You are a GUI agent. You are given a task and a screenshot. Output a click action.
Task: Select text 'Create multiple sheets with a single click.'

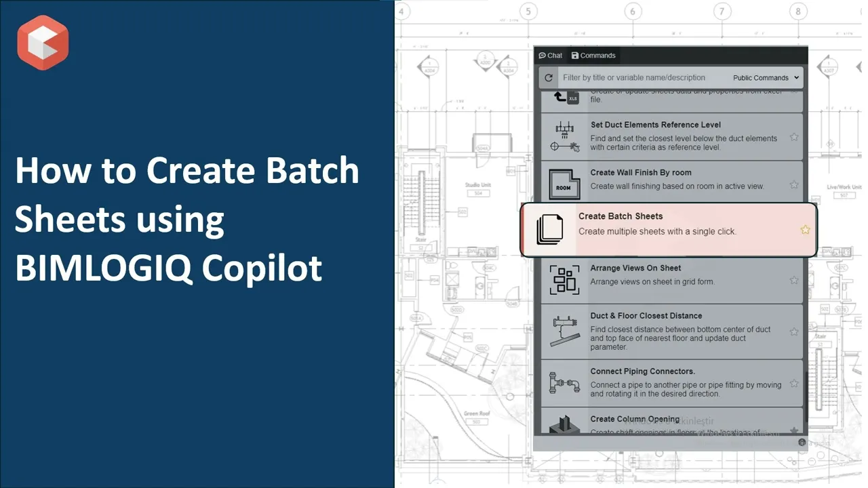tap(657, 231)
